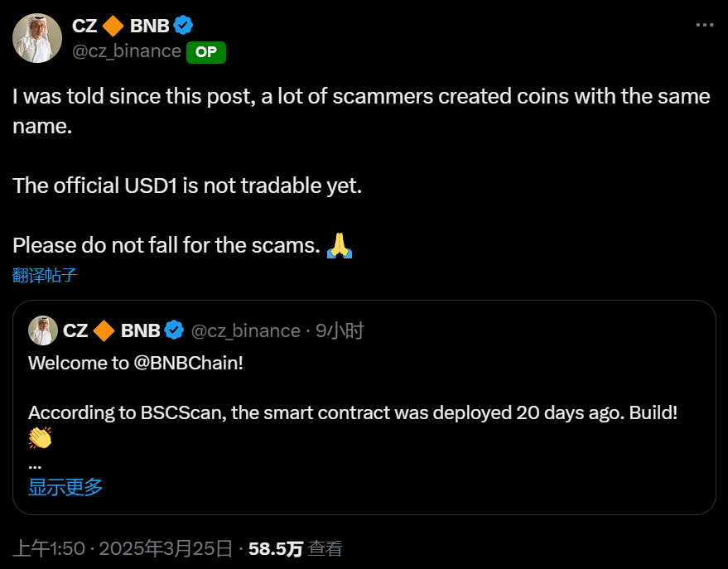Click the small avatar in the quoted post
The width and height of the screenshot is (728, 569).
(x=43, y=330)
